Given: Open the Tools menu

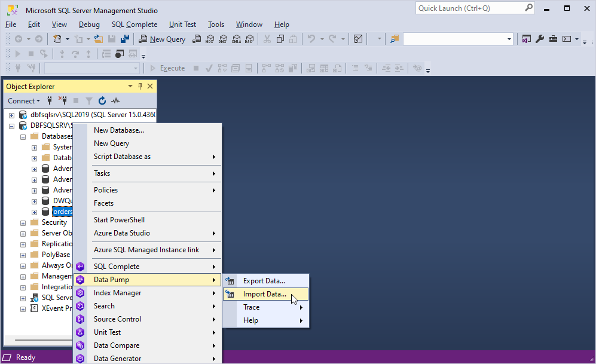Looking at the screenshot, I should coord(216,25).
